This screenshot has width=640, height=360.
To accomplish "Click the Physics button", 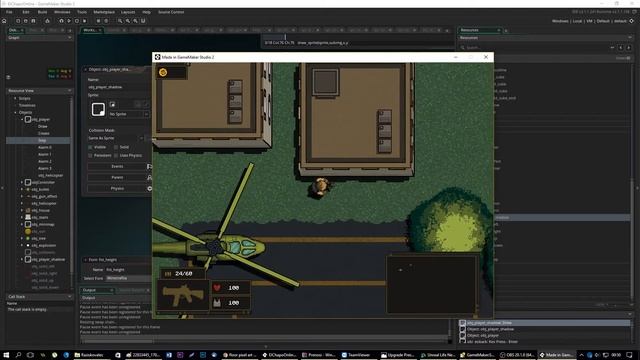I will point(117,189).
